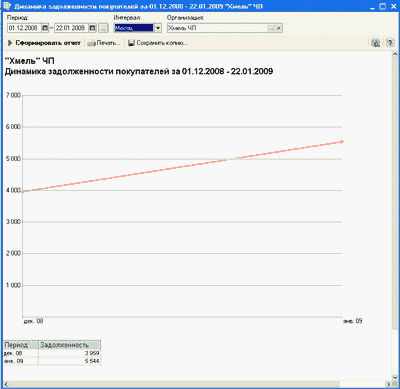Click the Организация field Хмель ЧП
Screen dimensions: 400x389
[217, 28]
